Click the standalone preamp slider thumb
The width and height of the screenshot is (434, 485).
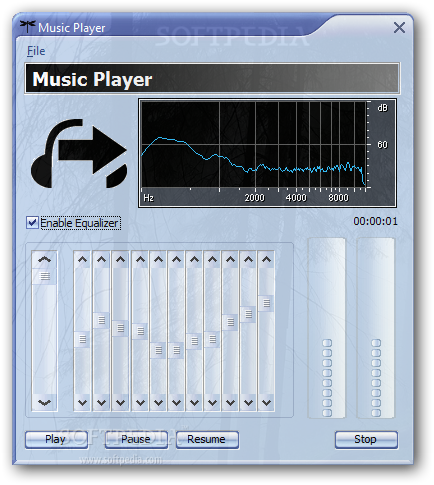tap(45, 276)
